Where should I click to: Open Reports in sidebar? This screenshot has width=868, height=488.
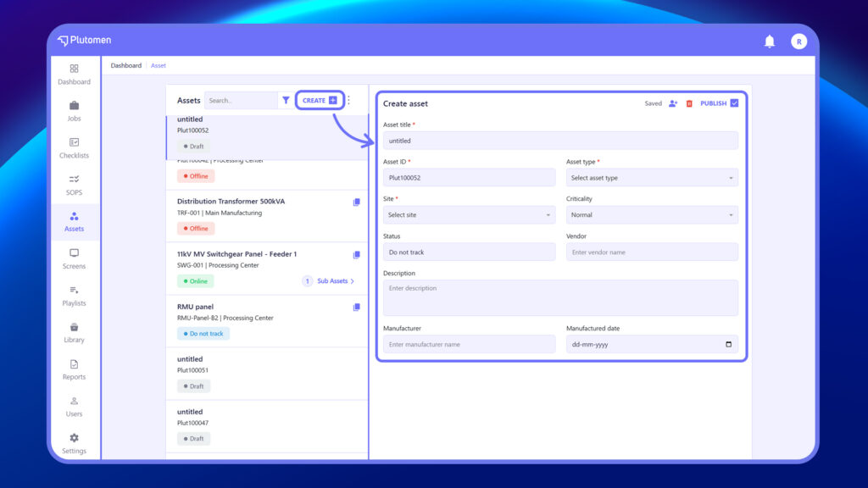[75, 369]
